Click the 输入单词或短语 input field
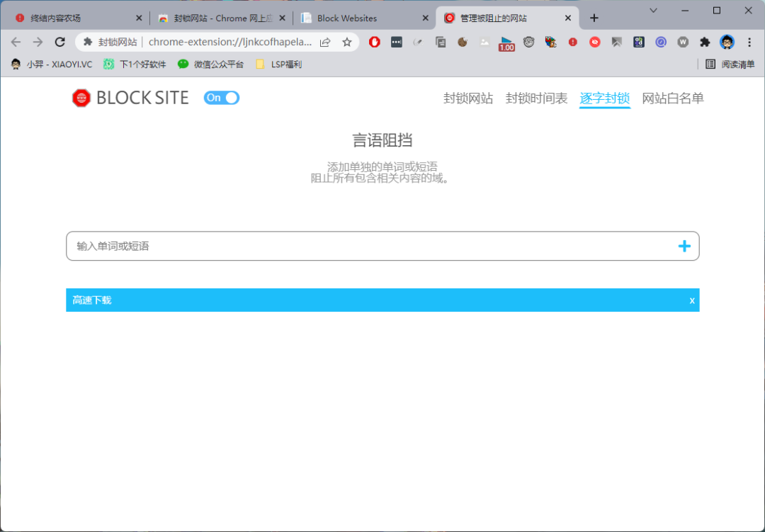The image size is (765, 532). click(x=382, y=246)
